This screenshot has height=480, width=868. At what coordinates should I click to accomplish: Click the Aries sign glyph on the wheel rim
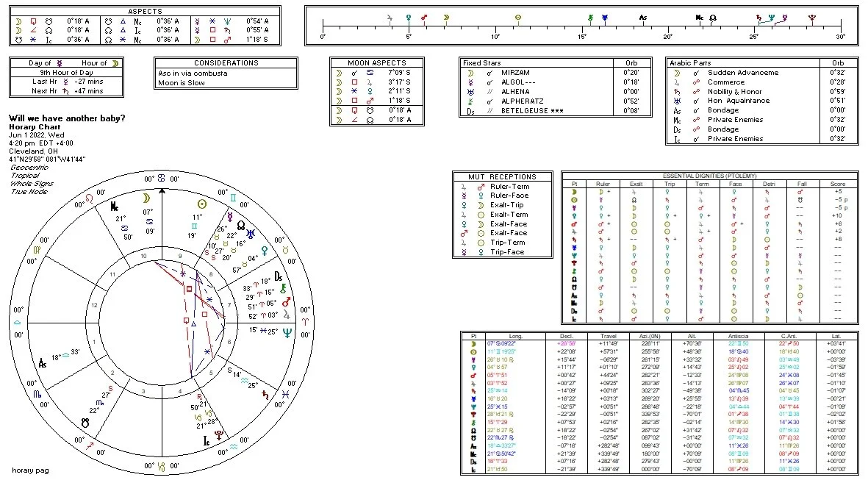pyautogui.click(x=306, y=322)
